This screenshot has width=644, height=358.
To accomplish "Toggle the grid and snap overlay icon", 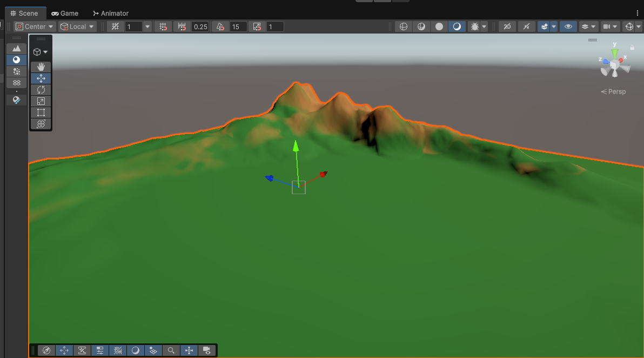I will (x=117, y=350).
